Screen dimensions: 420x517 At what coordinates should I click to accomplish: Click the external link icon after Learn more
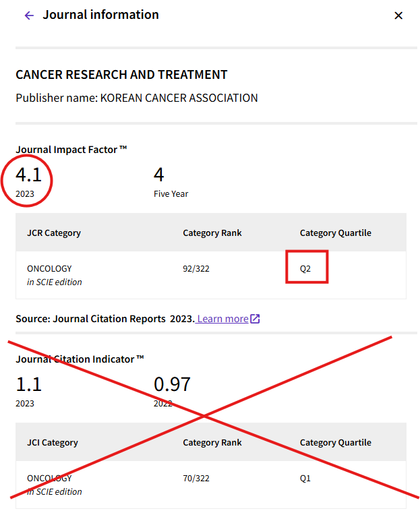point(255,319)
